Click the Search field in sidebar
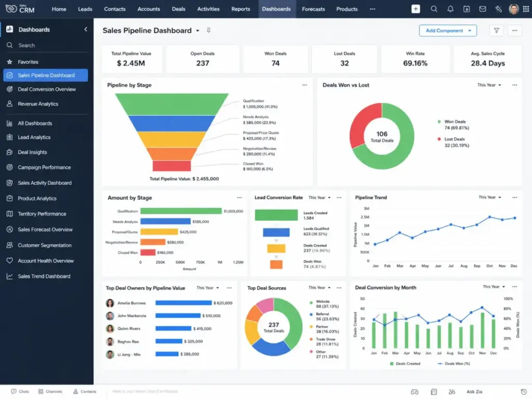 point(46,46)
